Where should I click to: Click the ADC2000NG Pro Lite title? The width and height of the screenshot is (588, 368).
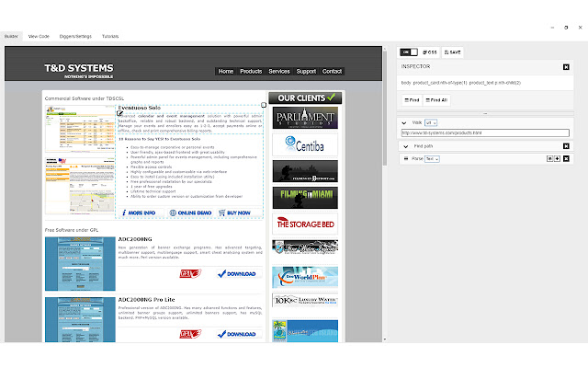[146, 300]
